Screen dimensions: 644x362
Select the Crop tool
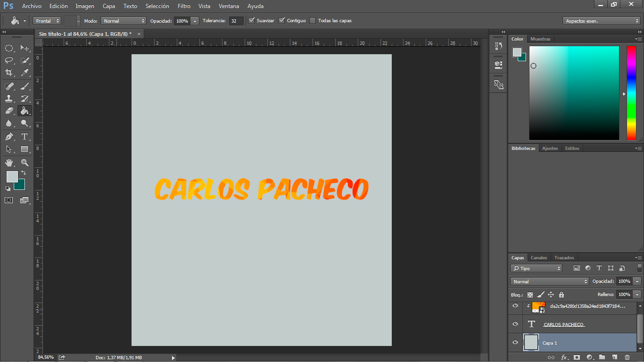click(9, 73)
